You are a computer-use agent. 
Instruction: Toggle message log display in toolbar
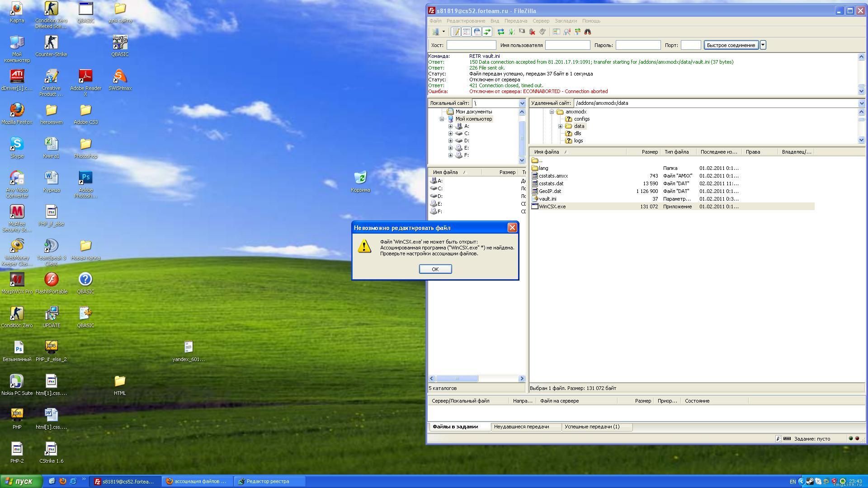[456, 32]
